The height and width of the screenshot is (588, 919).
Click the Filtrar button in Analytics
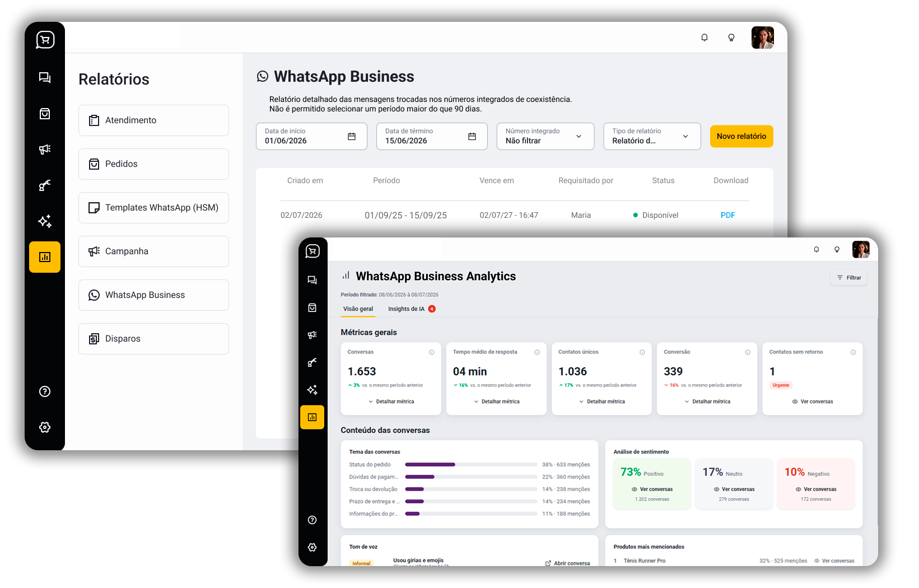849,278
